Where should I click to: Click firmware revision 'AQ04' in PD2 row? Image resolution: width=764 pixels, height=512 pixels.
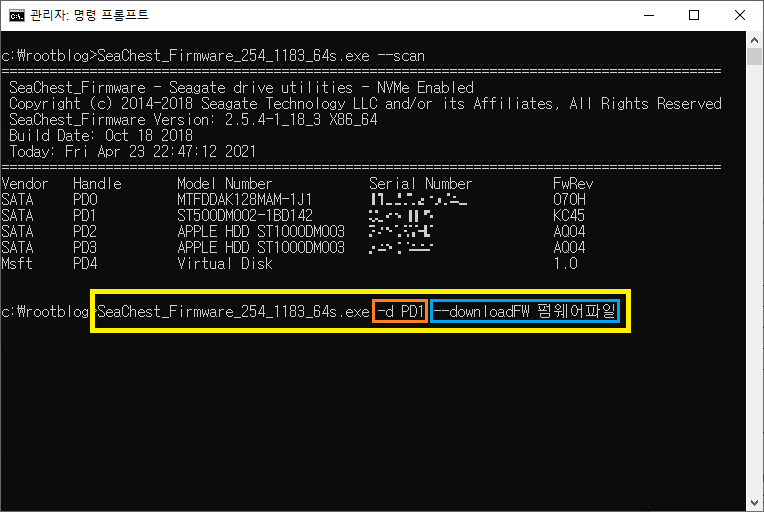(x=569, y=231)
